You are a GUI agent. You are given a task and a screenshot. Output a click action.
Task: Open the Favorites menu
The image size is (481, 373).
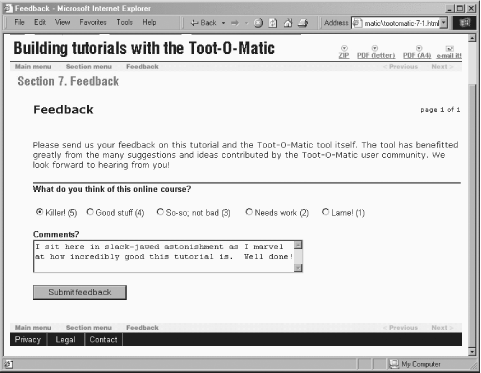pyautogui.click(x=93, y=22)
